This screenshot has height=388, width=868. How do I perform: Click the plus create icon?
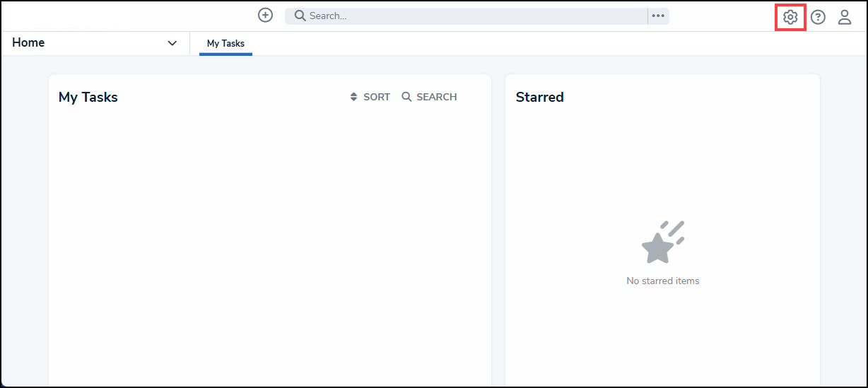[265, 15]
